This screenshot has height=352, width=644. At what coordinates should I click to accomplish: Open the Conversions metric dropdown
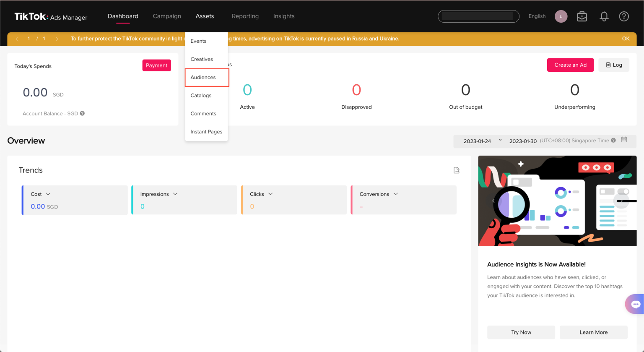click(395, 194)
